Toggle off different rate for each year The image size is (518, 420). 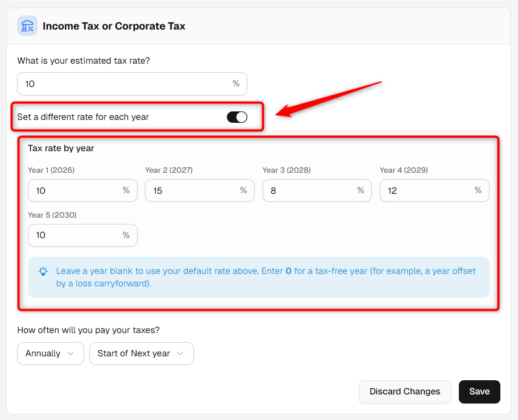[x=237, y=117]
